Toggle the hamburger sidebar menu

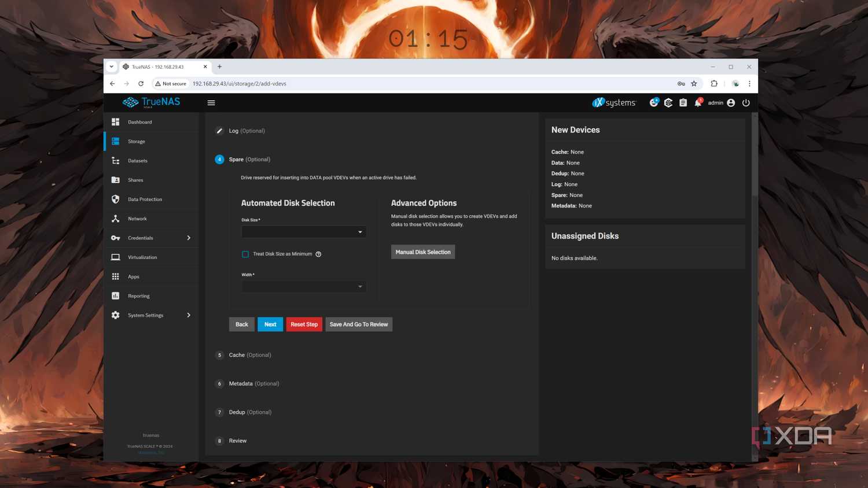point(211,103)
